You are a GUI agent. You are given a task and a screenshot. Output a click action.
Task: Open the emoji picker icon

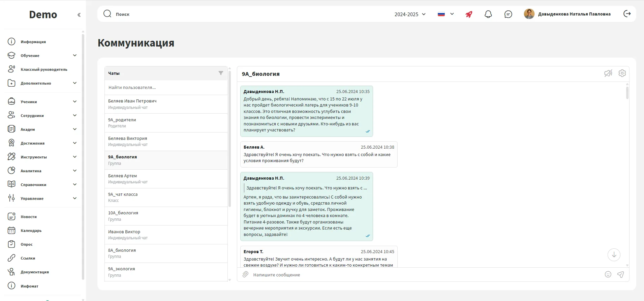pyautogui.click(x=608, y=275)
